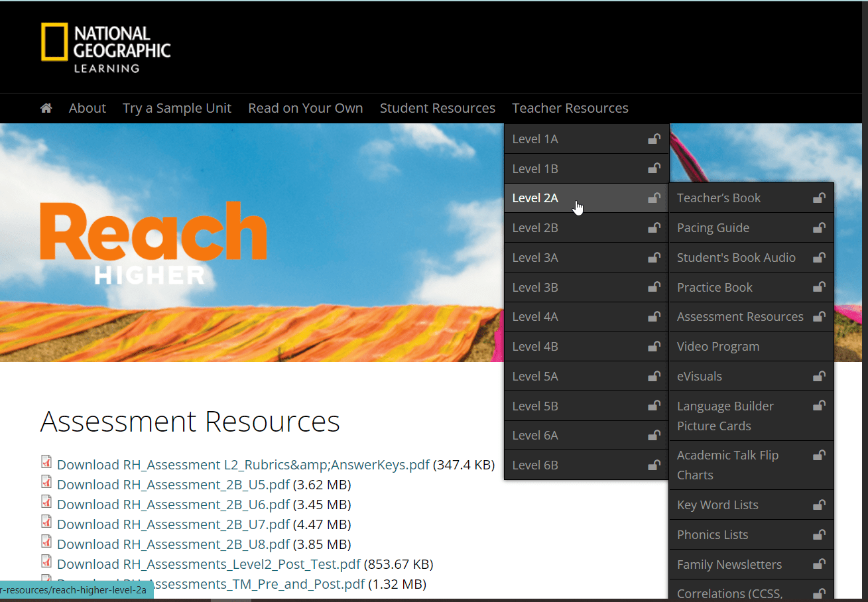The image size is (868, 602).
Task: Open Try a Sample Unit
Action: [x=177, y=107]
